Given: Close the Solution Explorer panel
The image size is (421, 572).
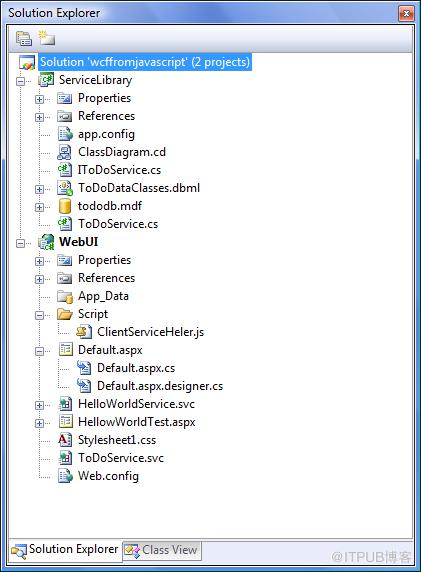Looking at the screenshot, I should point(406,14).
